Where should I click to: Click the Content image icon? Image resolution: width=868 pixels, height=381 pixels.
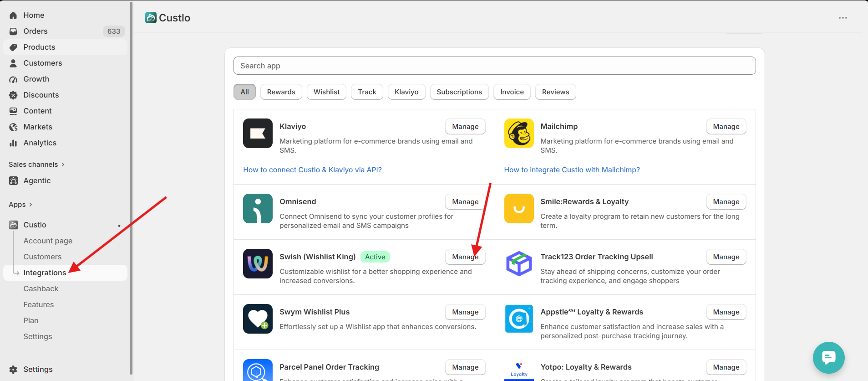(14, 111)
